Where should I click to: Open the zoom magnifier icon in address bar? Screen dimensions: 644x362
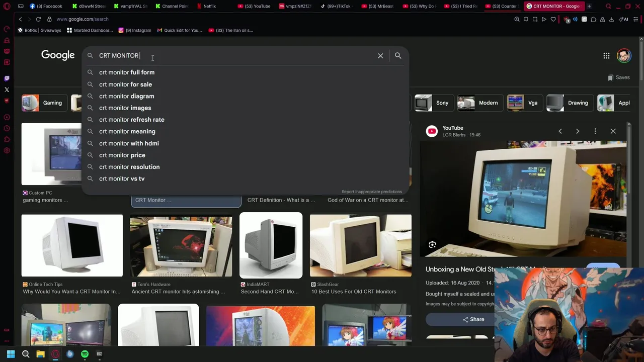(x=517, y=19)
